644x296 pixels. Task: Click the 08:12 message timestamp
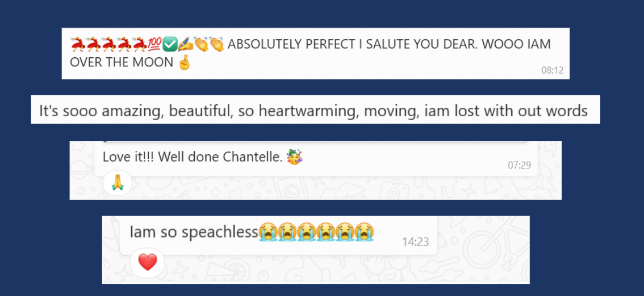coord(552,70)
